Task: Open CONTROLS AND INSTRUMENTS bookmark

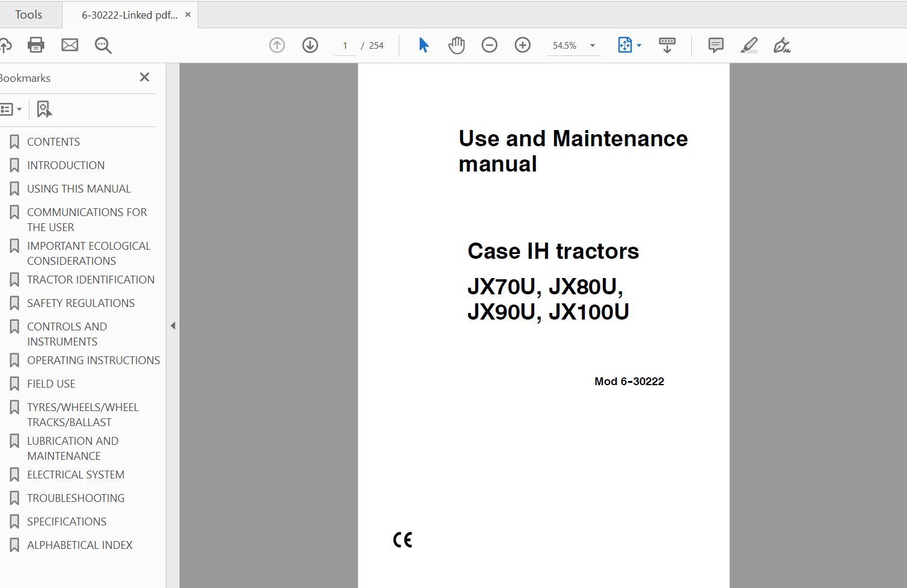Action: point(67,334)
